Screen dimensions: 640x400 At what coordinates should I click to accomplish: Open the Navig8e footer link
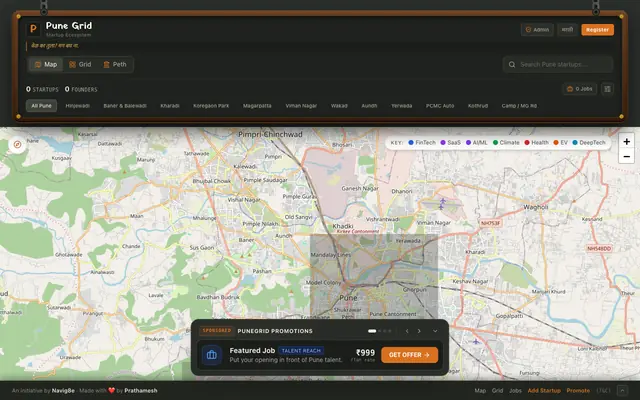click(x=63, y=391)
